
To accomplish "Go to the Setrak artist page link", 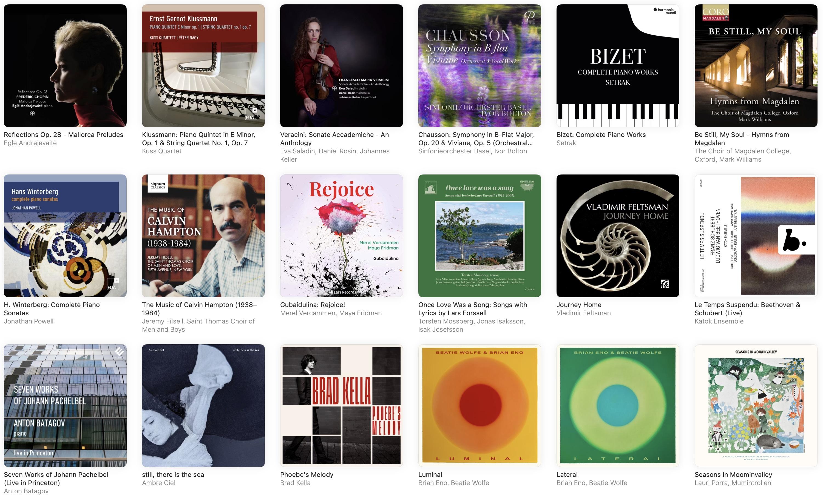I will pyautogui.click(x=566, y=143).
